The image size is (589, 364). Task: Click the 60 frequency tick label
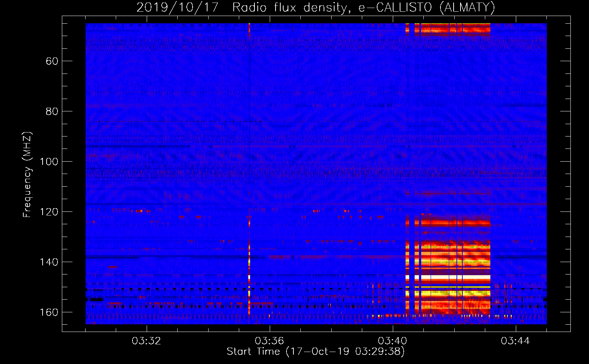point(52,61)
